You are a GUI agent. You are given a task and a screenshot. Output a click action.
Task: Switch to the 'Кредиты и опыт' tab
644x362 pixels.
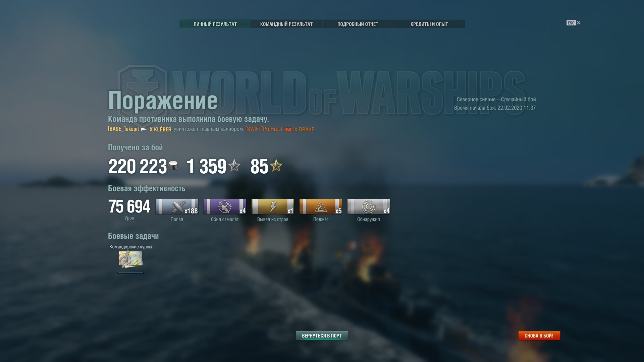(x=429, y=24)
